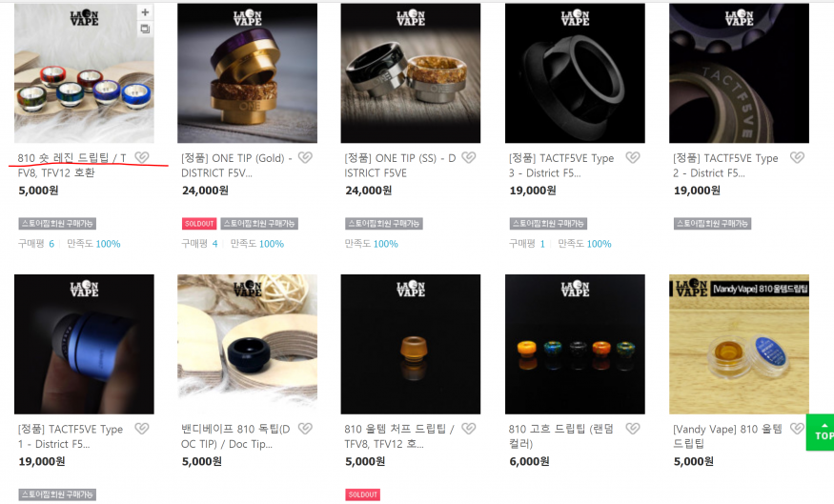Toggle the wishlist heart for ONE TIP (SS)
Image resolution: width=834 pixels, height=504 pixels.
[469, 157]
